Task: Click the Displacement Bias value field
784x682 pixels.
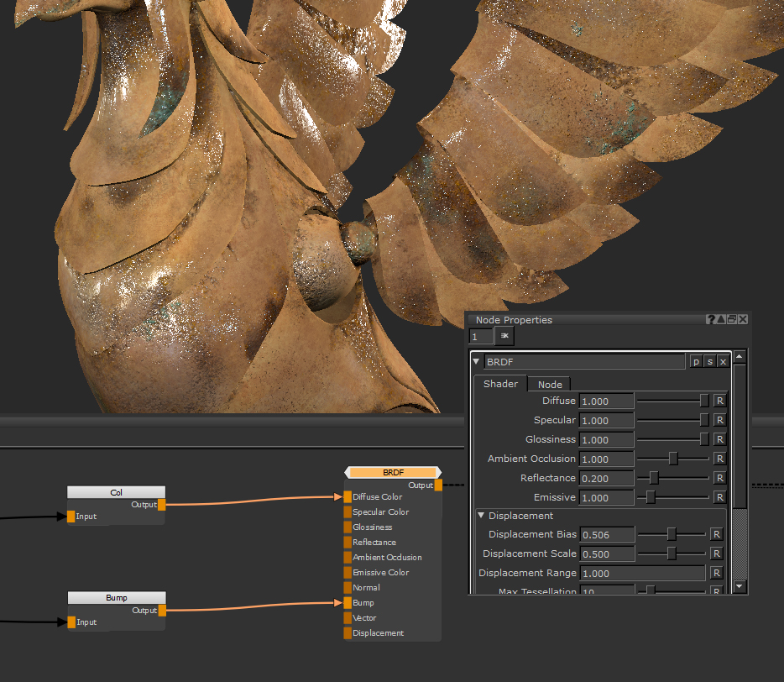Action: pyautogui.click(x=606, y=535)
